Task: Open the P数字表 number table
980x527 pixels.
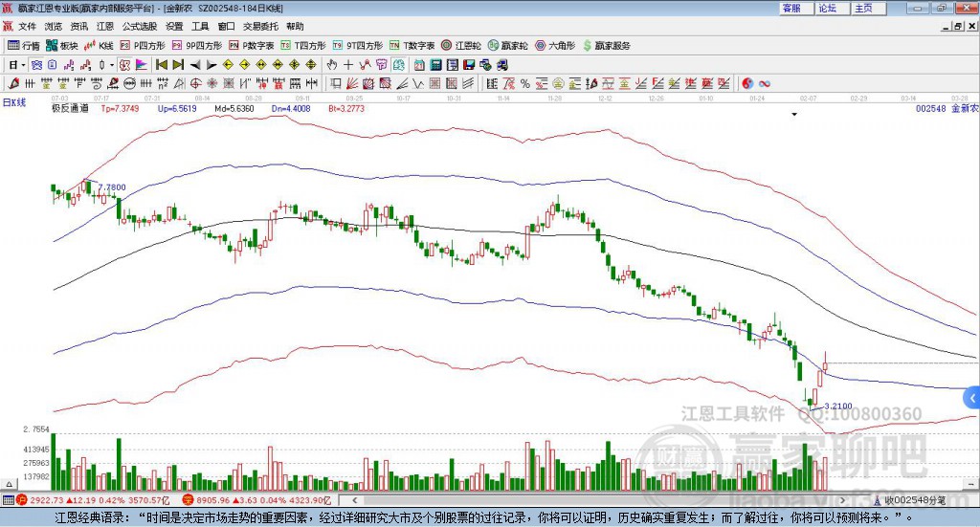Action: click(x=252, y=46)
